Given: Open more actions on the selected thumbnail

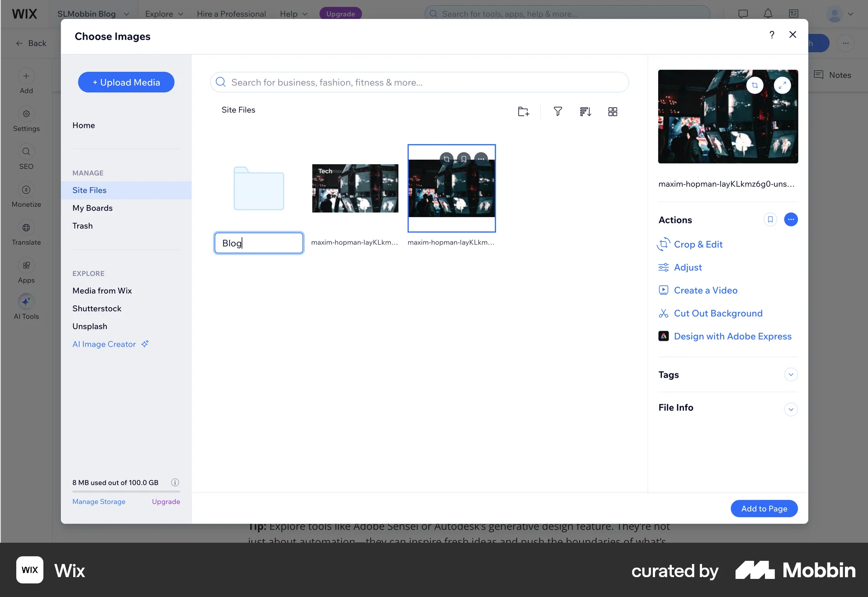Looking at the screenshot, I should 481,159.
